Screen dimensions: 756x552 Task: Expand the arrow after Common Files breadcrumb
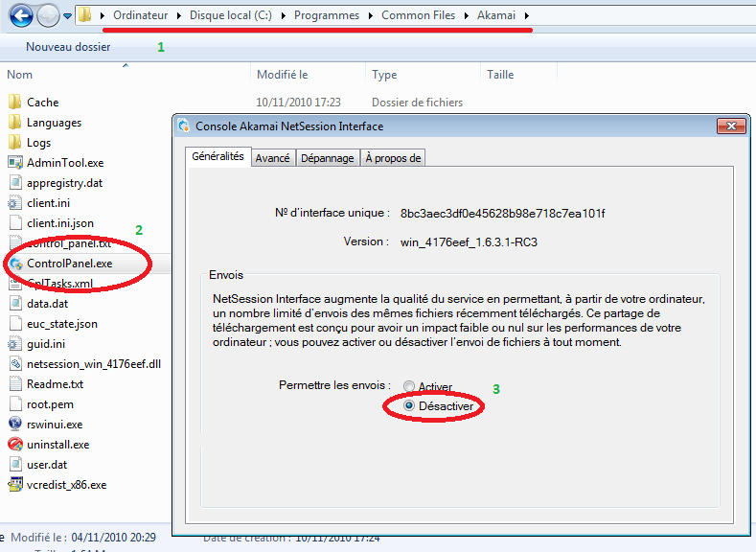pos(467,15)
